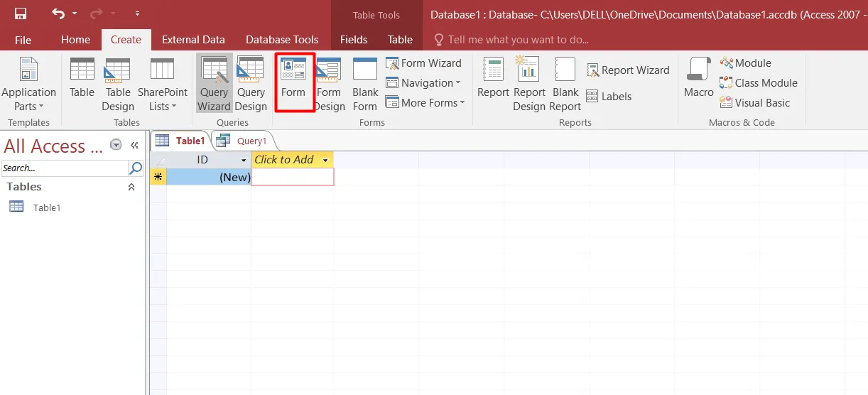This screenshot has height=395, width=868.
Task: Launch the Report Wizard
Action: (628, 70)
